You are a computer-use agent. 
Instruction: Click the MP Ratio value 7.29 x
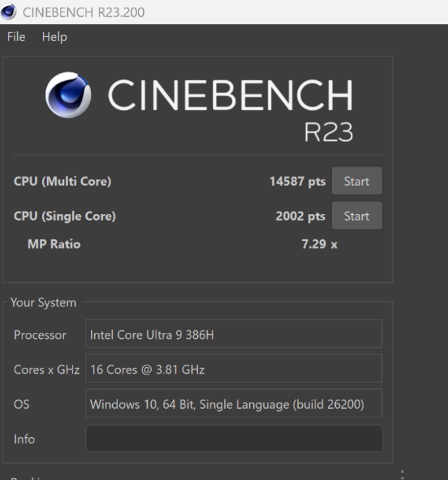click(x=319, y=244)
